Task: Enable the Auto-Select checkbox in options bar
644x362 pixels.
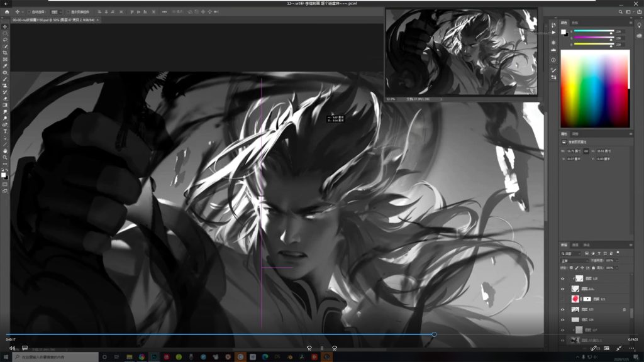Action: coord(29,12)
